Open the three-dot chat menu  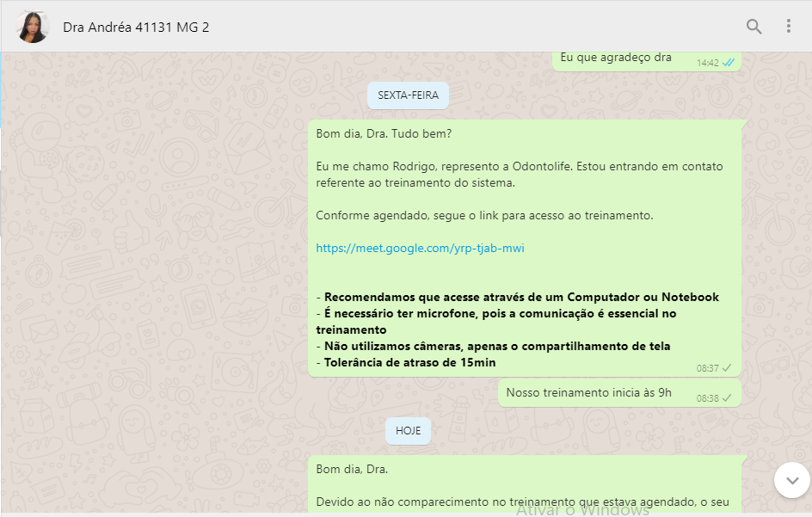pos(788,26)
